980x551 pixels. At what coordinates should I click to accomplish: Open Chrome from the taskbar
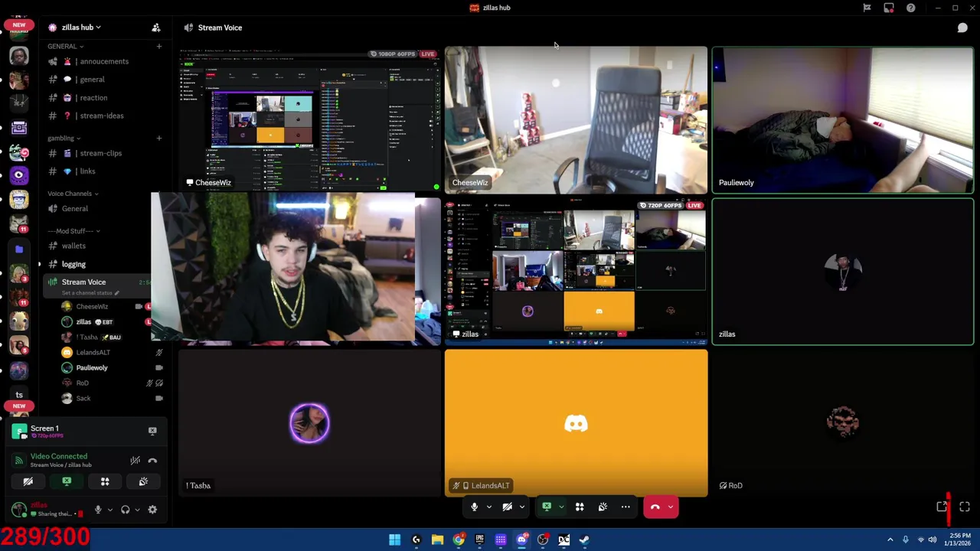pyautogui.click(x=458, y=540)
